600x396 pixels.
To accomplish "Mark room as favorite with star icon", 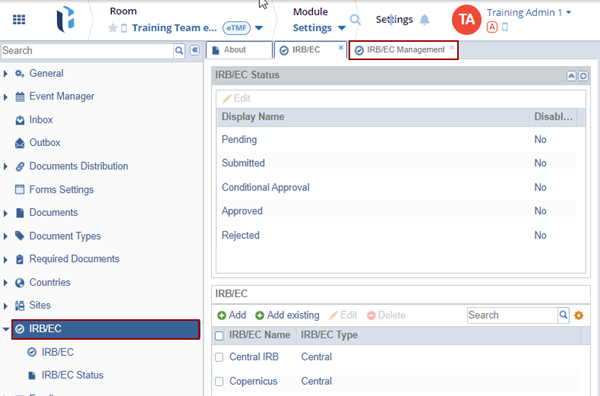I will [x=112, y=28].
